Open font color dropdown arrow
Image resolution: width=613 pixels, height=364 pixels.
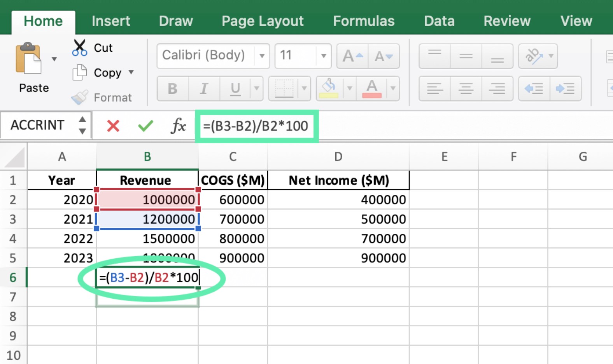[x=393, y=89]
